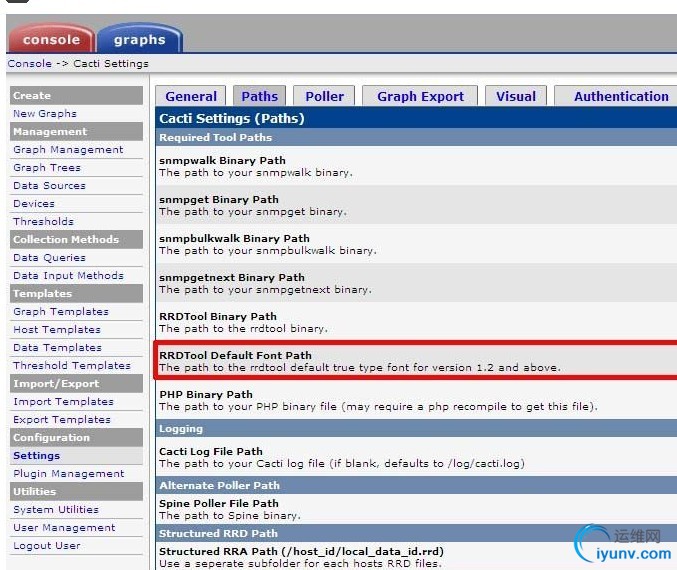Open Plugin Management
The height and width of the screenshot is (570, 677).
pos(69,474)
